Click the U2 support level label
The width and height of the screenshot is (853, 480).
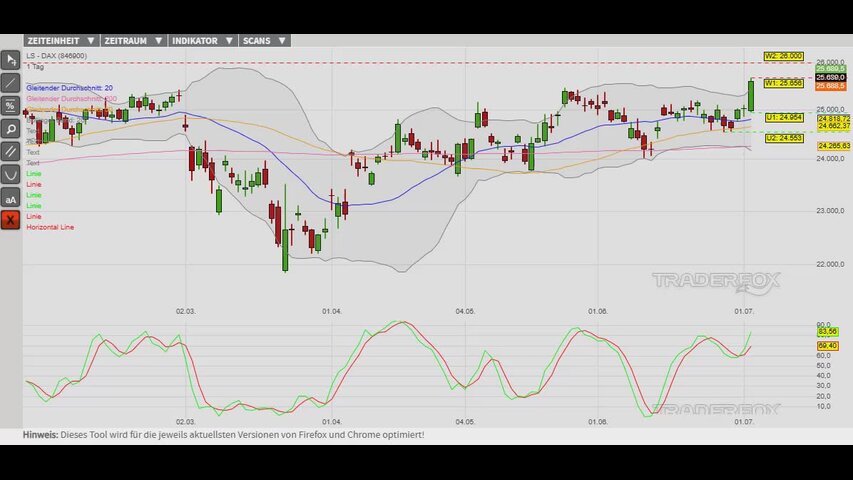point(784,138)
